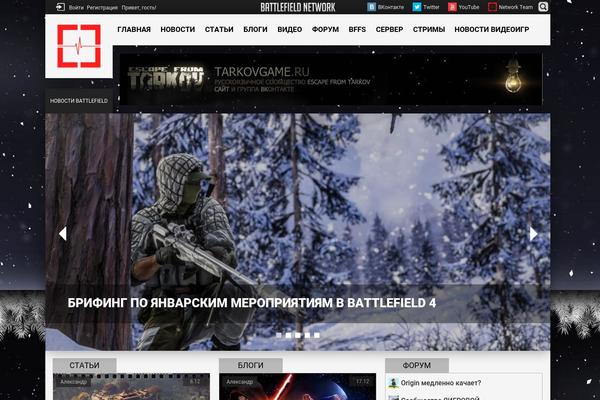
Task: Open the Twitter bird icon
Action: pos(417,7)
